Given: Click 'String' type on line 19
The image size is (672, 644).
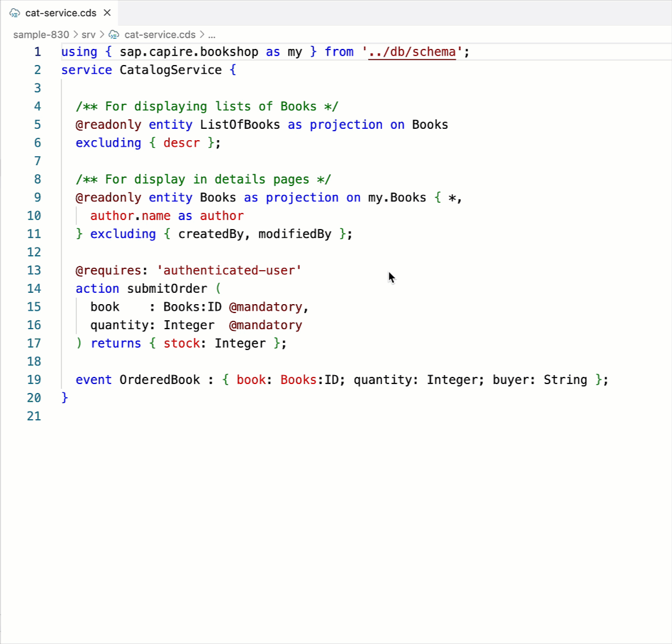Looking at the screenshot, I should pyautogui.click(x=565, y=380).
